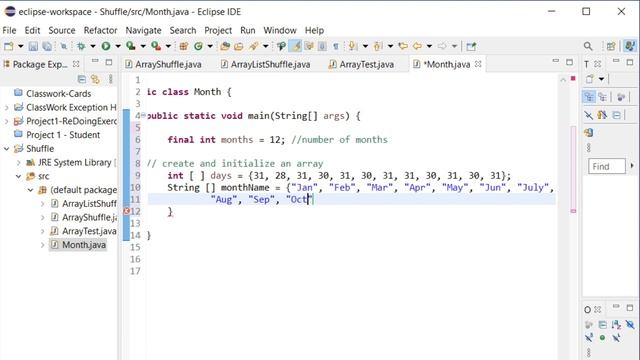Click Next Annotation toolbar icon

[352, 47]
